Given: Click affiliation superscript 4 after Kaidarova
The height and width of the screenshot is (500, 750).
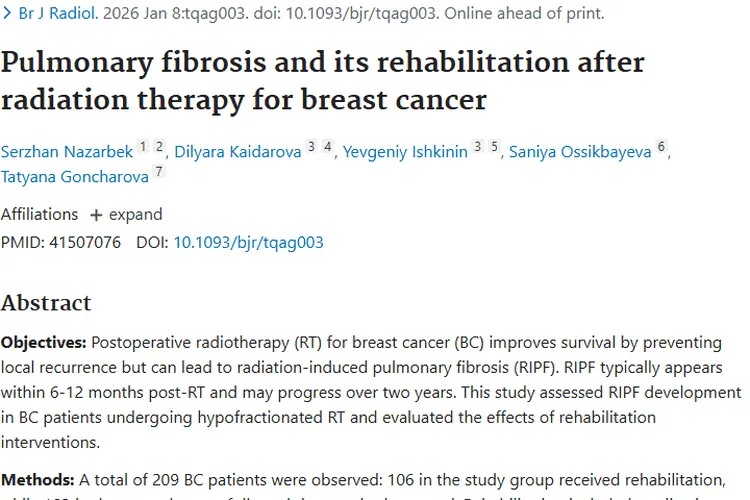Looking at the screenshot, I should click(327, 147).
